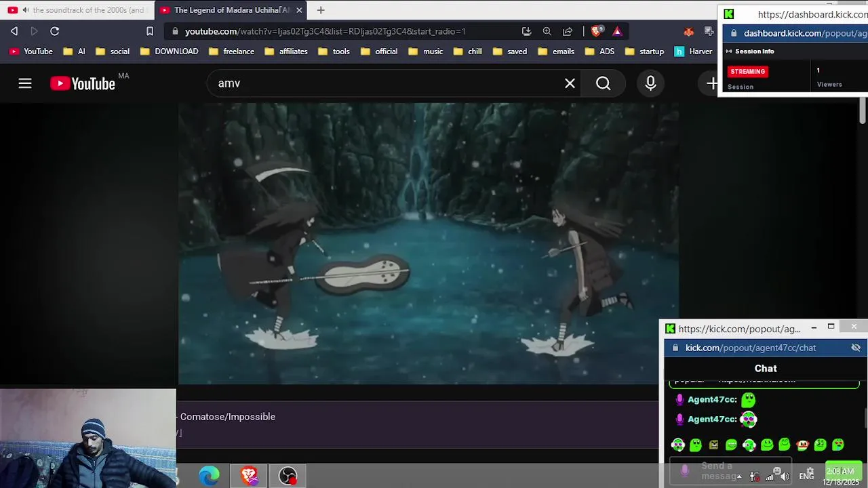Click the YouTube page vertical scrollbar

[863, 111]
